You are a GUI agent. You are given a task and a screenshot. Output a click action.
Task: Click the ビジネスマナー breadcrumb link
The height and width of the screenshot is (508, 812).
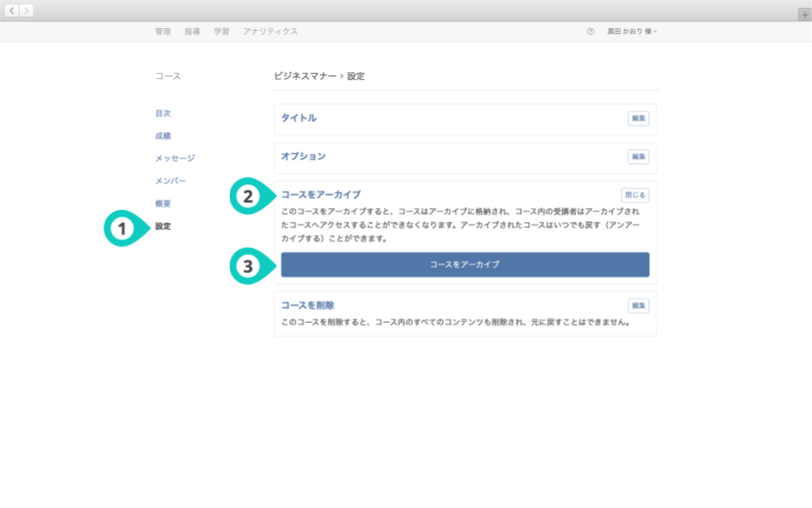tap(304, 76)
